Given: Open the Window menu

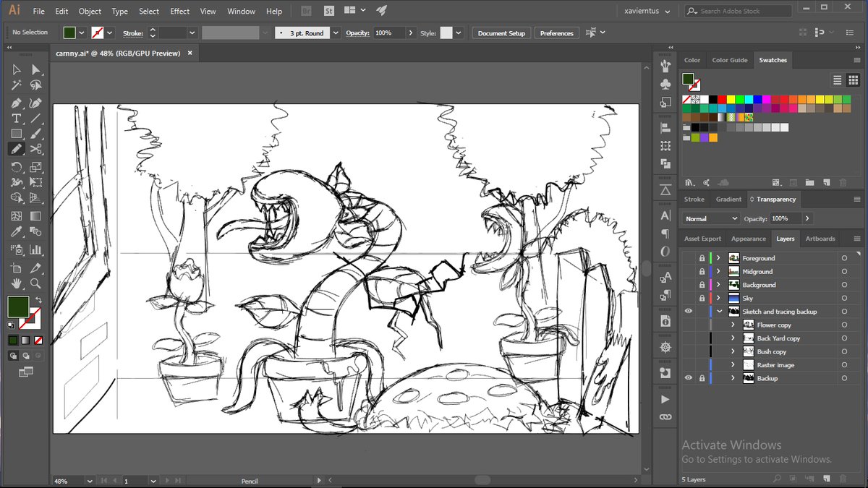Looking at the screenshot, I should (x=241, y=11).
